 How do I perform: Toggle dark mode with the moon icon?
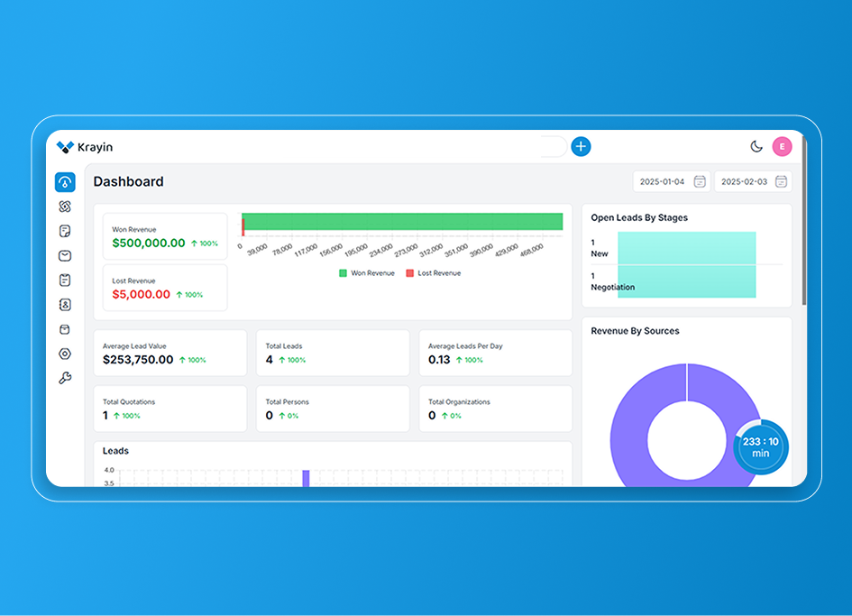pos(757,145)
